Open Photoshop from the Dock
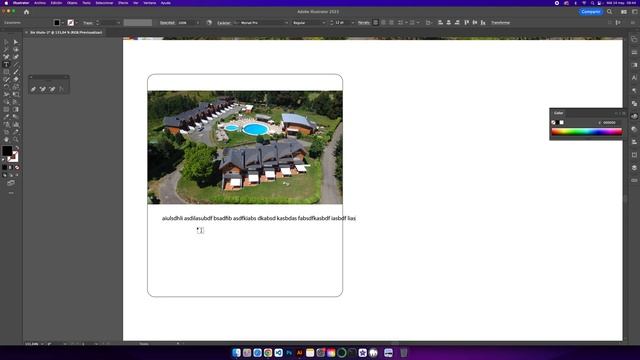 (x=289, y=353)
